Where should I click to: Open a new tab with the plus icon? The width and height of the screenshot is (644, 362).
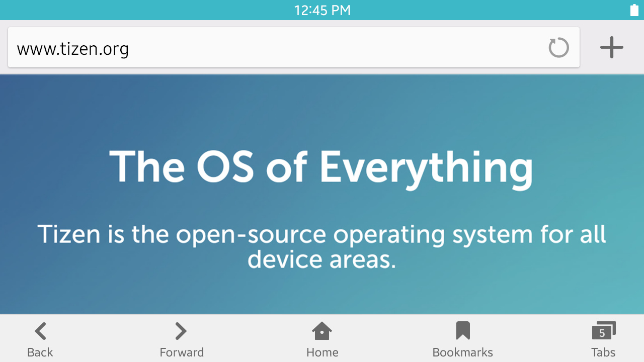pyautogui.click(x=612, y=48)
